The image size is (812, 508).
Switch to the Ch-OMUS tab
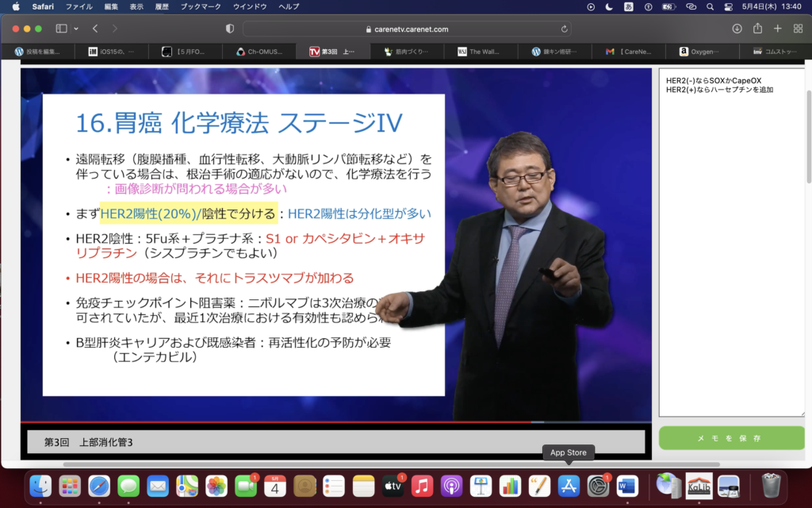[261, 52]
